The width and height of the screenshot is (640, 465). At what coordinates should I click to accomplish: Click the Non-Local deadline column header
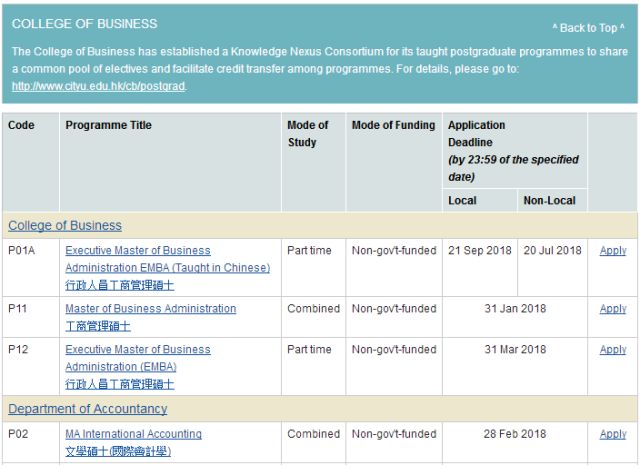[549, 200]
